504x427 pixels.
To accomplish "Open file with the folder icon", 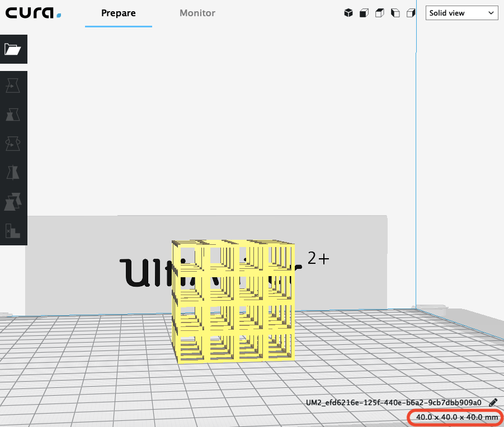I will (13, 49).
